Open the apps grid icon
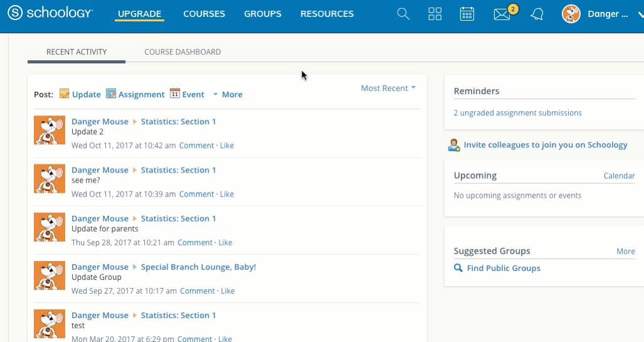 pos(435,14)
